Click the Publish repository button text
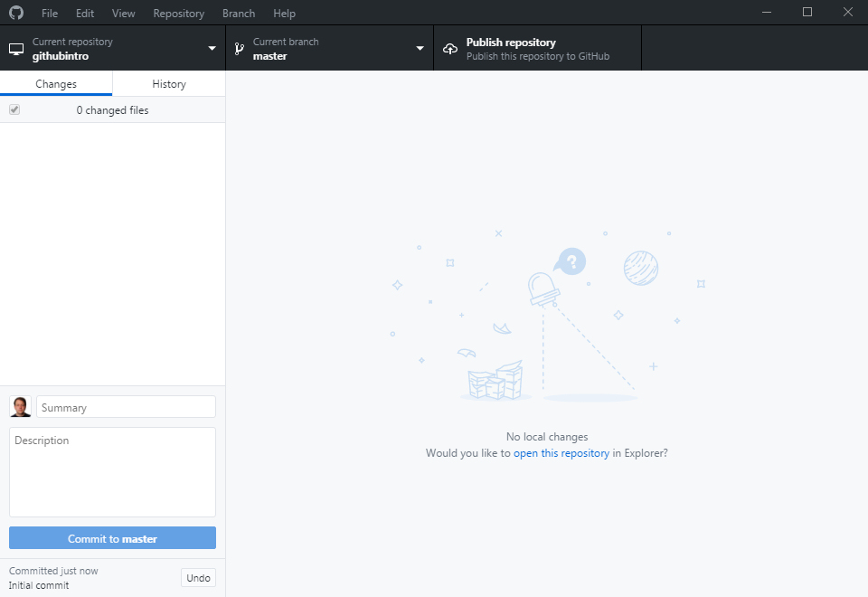Viewport: 868px width, 597px height. [511, 43]
